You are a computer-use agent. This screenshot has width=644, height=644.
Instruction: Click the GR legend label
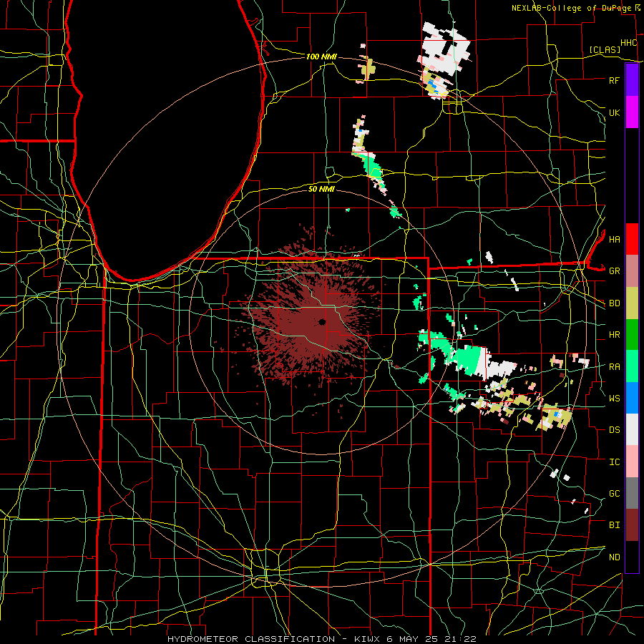click(614, 271)
